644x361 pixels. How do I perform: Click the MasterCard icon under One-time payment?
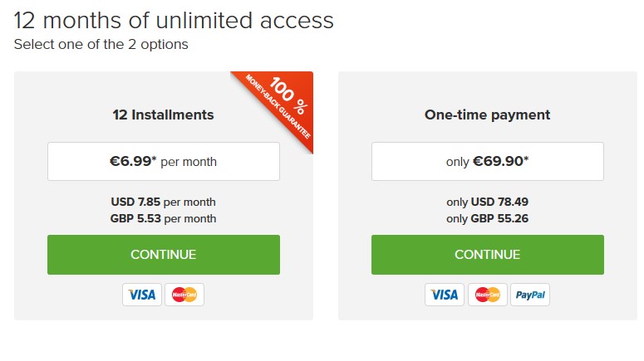pos(488,295)
